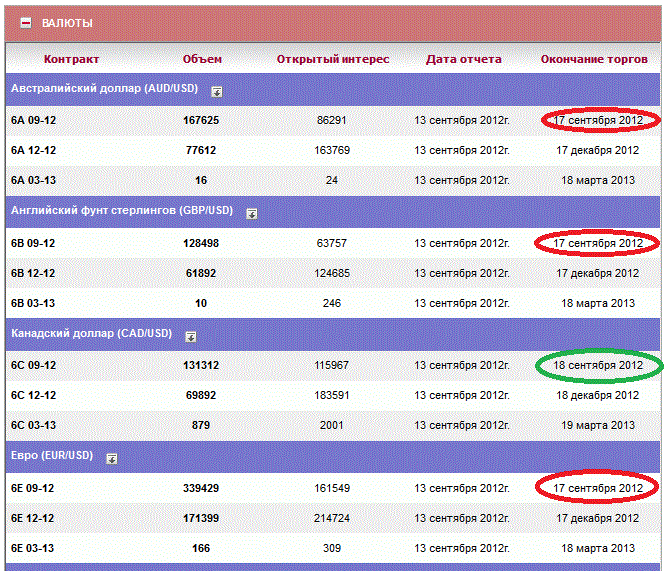The width and height of the screenshot is (667, 571).
Task: Select the Австралийский доллар (AUD/USD) group title
Action: [x=105, y=89]
